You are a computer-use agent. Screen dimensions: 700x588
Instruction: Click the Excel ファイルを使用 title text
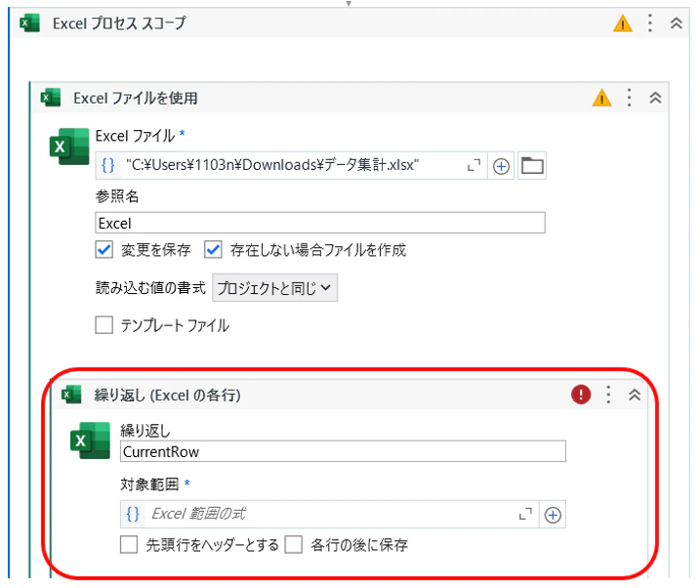tap(136, 98)
